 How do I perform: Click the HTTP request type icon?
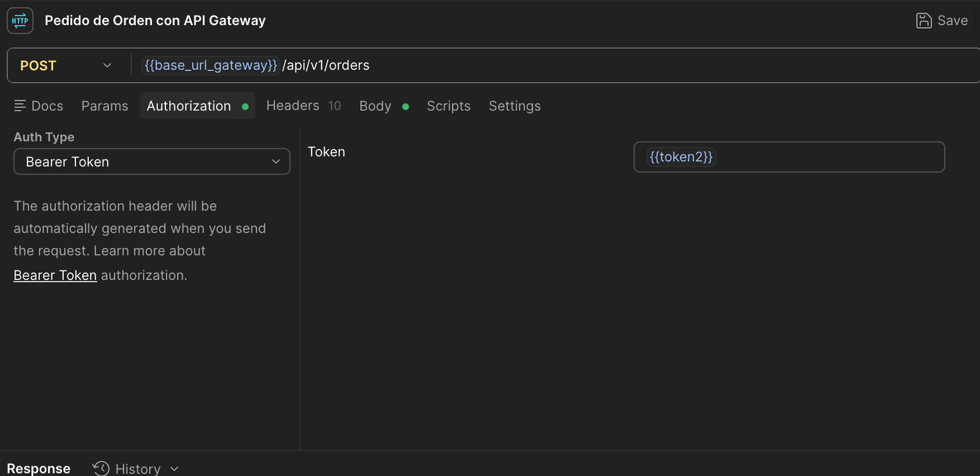click(20, 21)
